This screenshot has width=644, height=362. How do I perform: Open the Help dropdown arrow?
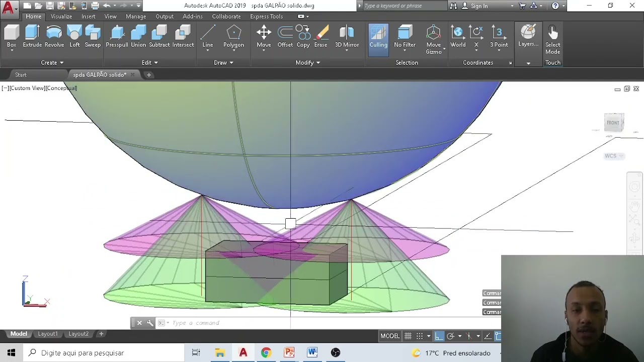pyautogui.click(x=563, y=6)
